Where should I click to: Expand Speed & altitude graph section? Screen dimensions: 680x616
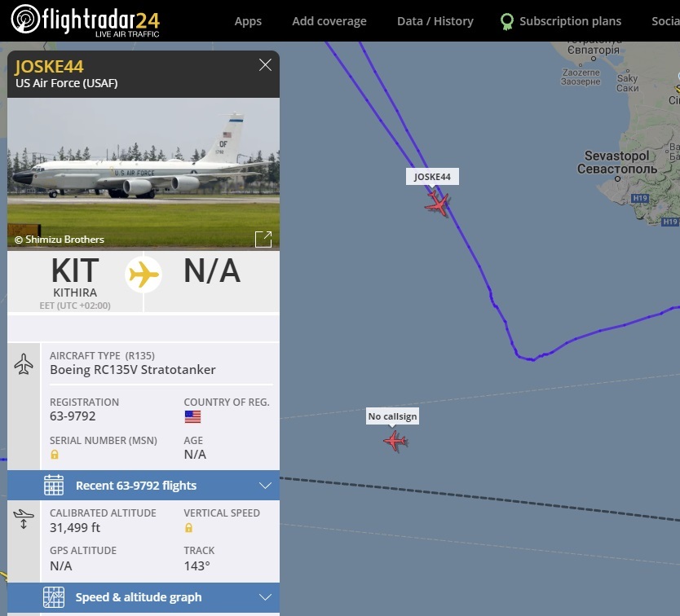click(x=264, y=597)
